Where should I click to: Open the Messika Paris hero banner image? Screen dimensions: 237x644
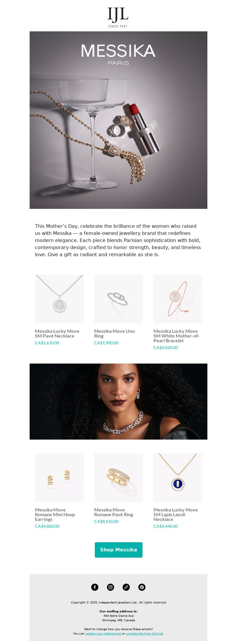[118, 120]
